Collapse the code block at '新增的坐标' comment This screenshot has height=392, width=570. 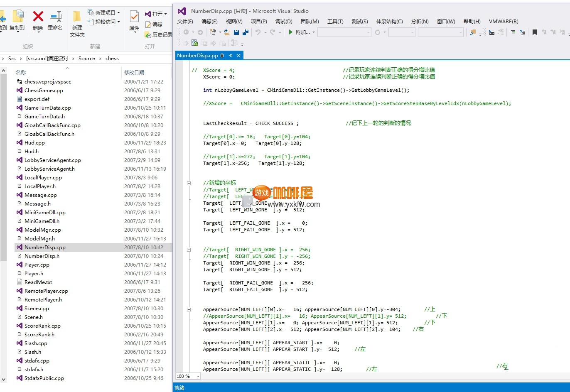(x=189, y=183)
